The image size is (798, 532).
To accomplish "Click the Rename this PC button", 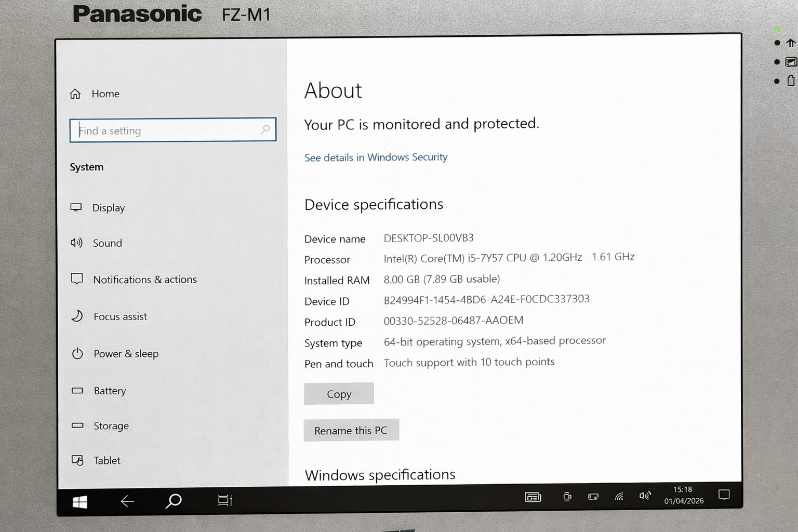I will click(351, 430).
